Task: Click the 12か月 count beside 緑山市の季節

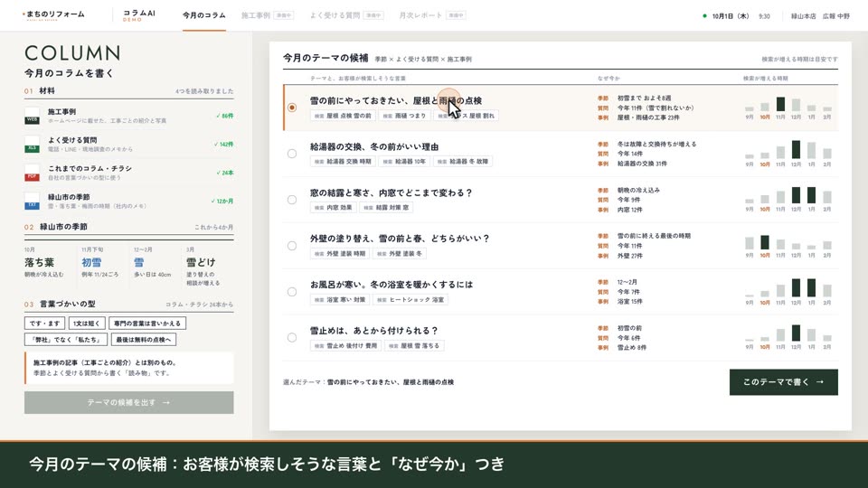Action: tap(222, 202)
